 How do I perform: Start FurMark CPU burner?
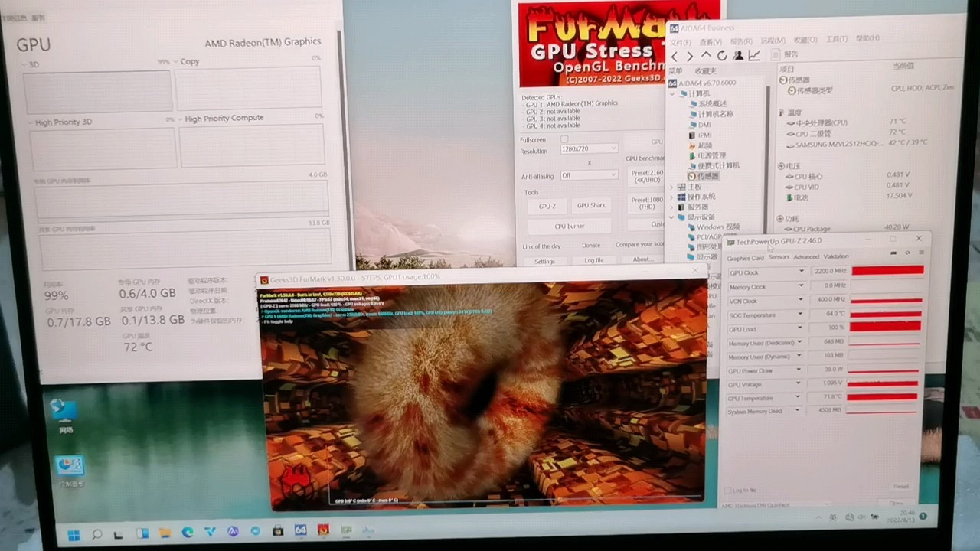pyautogui.click(x=570, y=227)
